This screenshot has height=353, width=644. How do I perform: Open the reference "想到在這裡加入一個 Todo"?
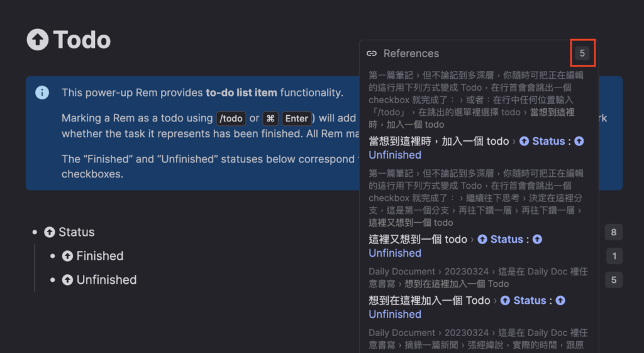[x=429, y=300]
